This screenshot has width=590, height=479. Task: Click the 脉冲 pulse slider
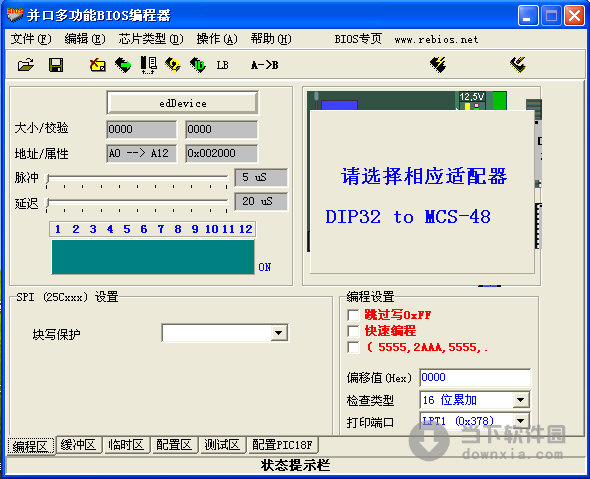[x=137, y=178]
